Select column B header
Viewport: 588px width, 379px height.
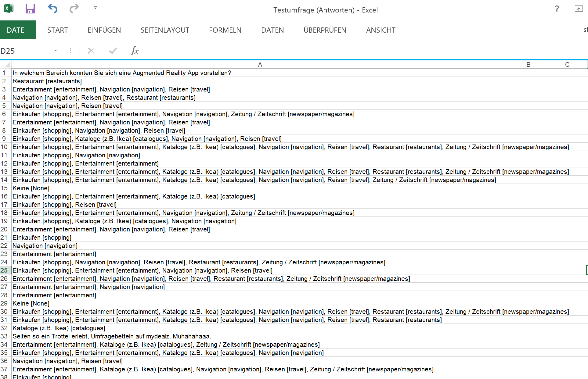pyautogui.click(x=528, y=65)
